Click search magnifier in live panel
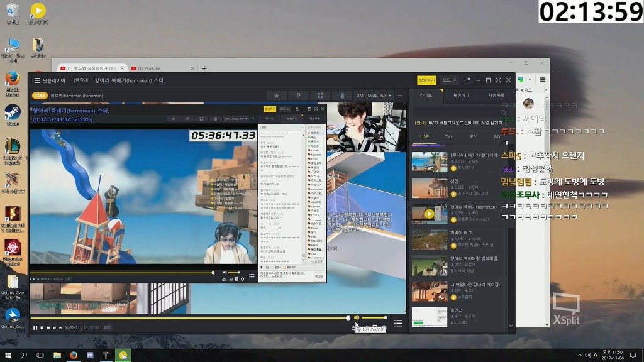 click(x=504, y=112)
